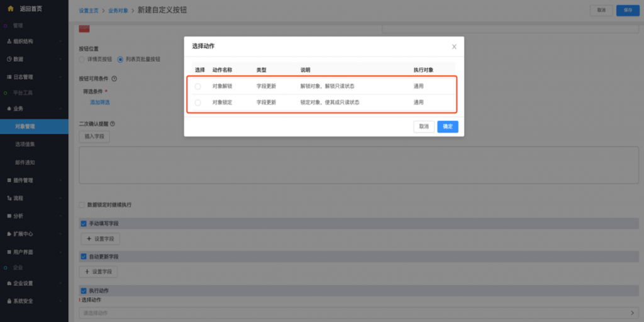This screenshot has height=322, width=644.
Task: Click the 系统安全 lock icon in the sidebar
Action: pos(9,301)
